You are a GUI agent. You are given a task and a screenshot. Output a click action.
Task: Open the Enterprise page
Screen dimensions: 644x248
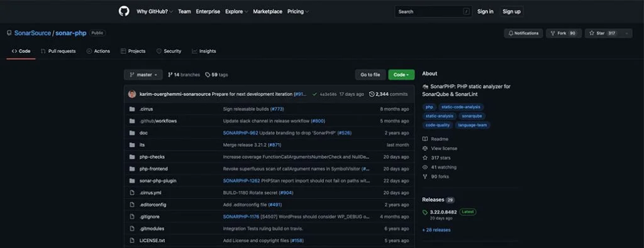[x=208, y=11]
